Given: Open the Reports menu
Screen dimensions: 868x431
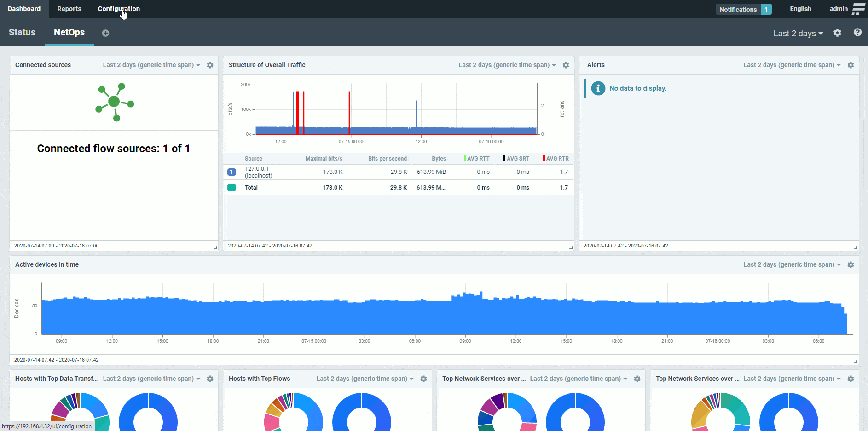Looking at the screenshot, I should 69,9.
